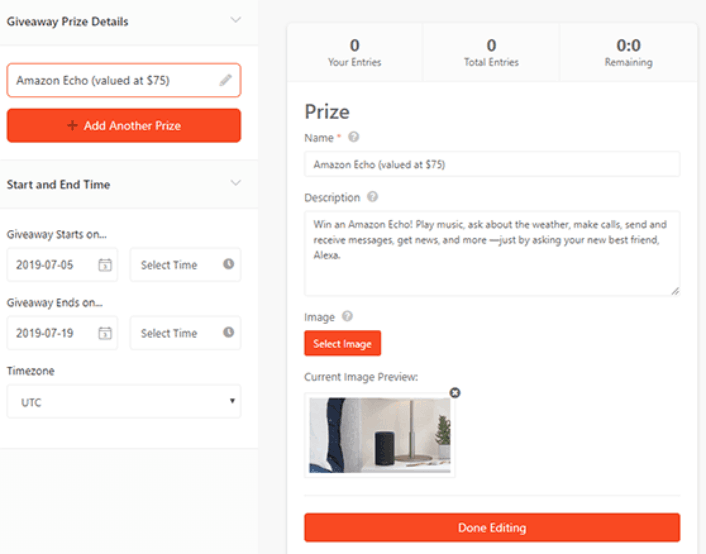Collapse the Start and End Time section
This screenshot has height=554, width=706.
point(235,184)
